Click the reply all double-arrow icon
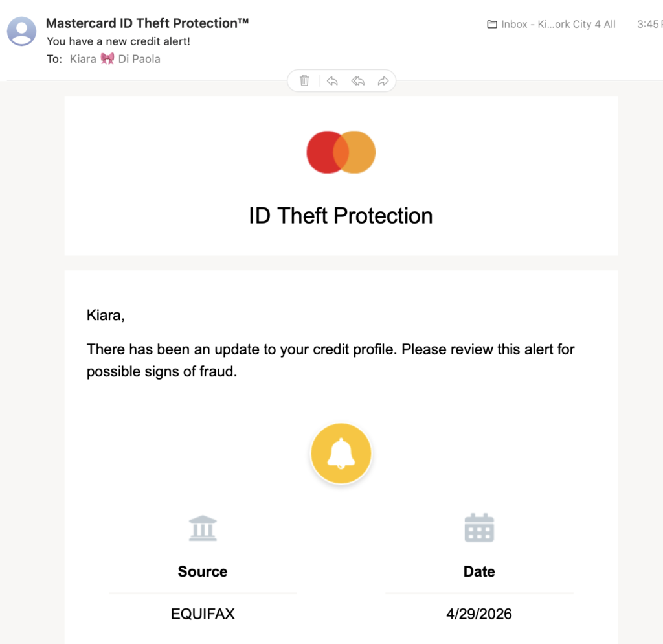The image size is (663, 644). 357,81
